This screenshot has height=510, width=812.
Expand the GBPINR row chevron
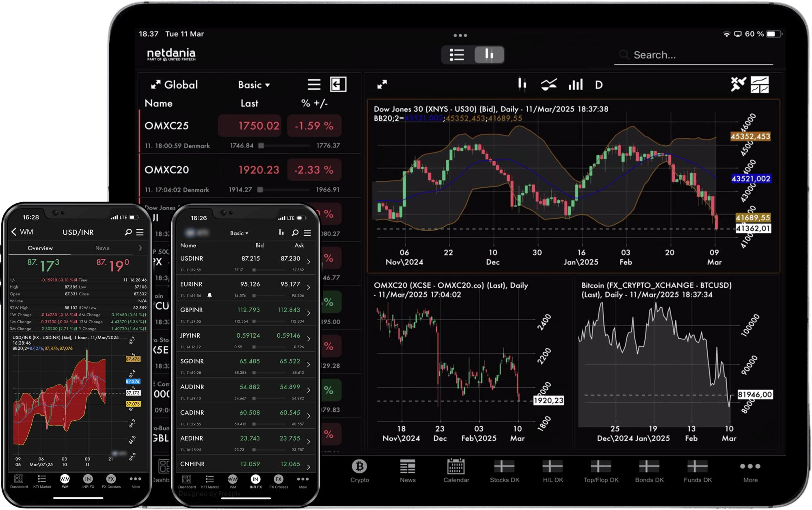coord(309,313)
